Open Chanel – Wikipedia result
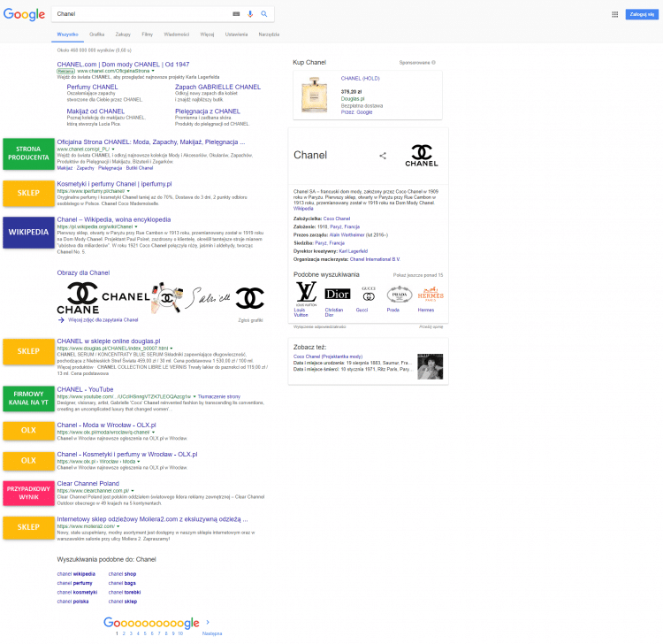Screen dimensions: 663x644 point(114,219)
